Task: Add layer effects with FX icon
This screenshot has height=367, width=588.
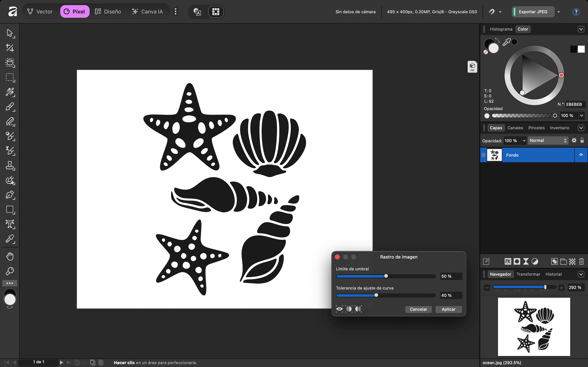Action: [x=508, y=261]
